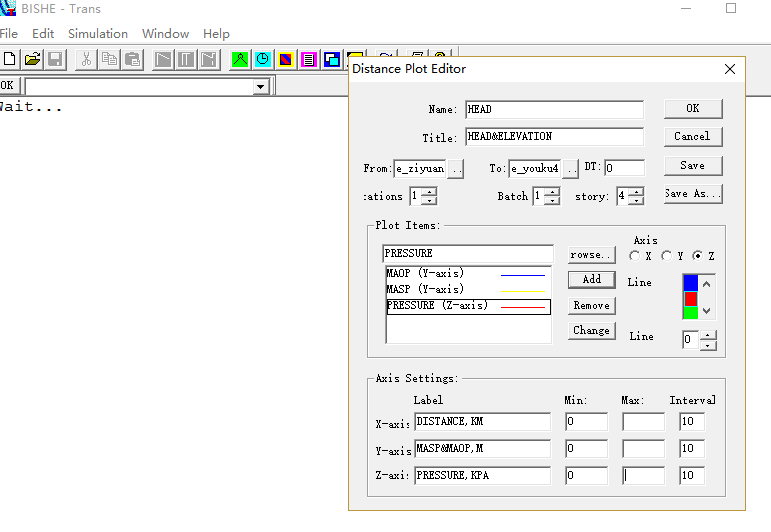Click the red-blue diagonal toolbar icon
771x532 pixels.
pos(286,60)
